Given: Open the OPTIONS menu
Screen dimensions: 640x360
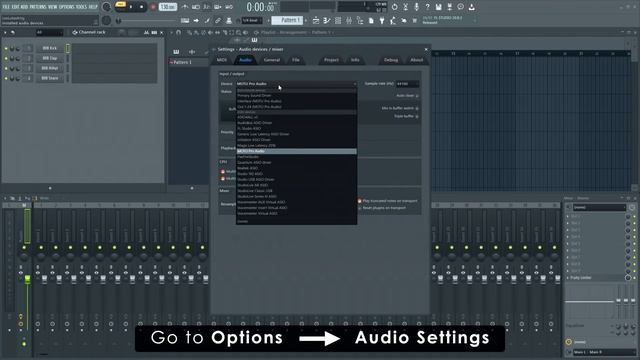Looking at the screenshot, I should [67, 7].
